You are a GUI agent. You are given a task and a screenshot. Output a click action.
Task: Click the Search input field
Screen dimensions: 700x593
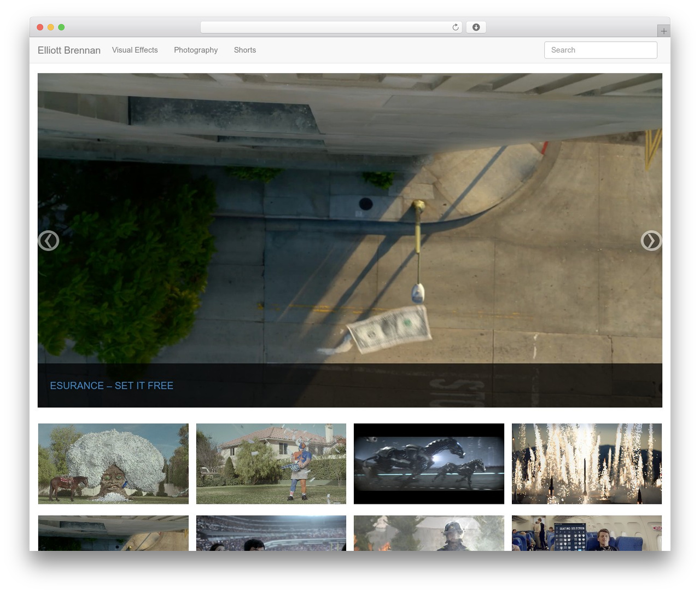pyautogui.click(x=600, y=50)
